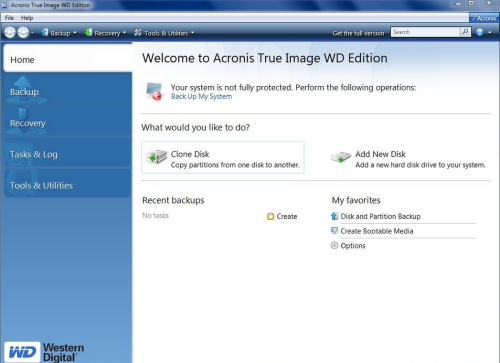This screenshot has width=500, height=363.
Task: Select the Tasks & Log sidebar tab
Action: pyautogui.click(x=68, y=153)
